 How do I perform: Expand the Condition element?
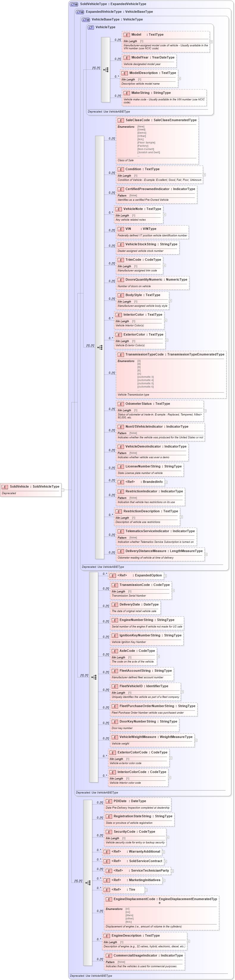(x=205, y=175)
